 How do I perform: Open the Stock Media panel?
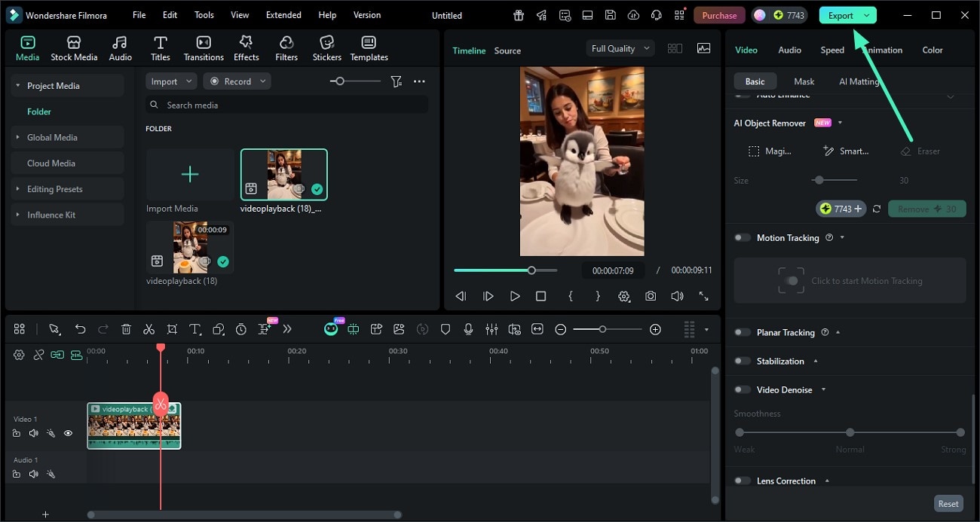(74, 47)
